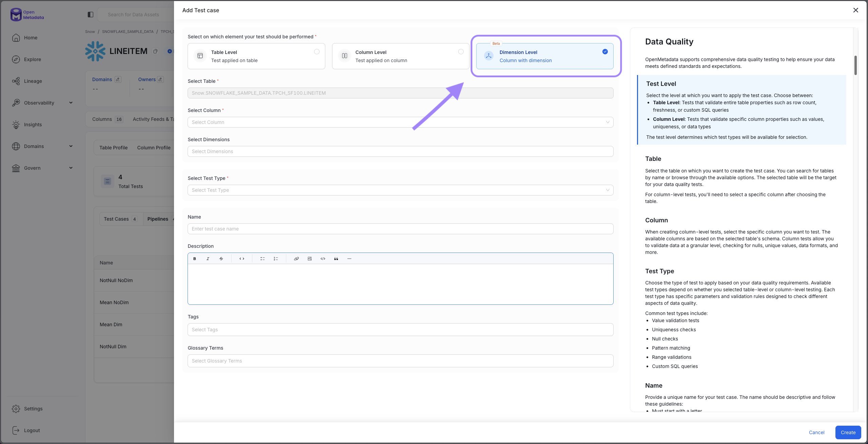Click the Data Quality help panel scrollbar
This screenshot has width=868, height=444.
point(855,66)
